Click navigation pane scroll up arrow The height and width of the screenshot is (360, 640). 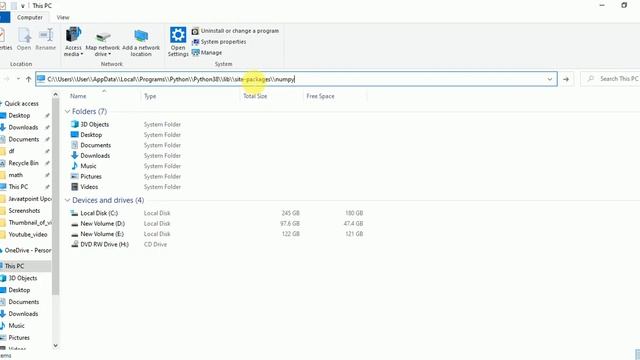tap(56, 95)
